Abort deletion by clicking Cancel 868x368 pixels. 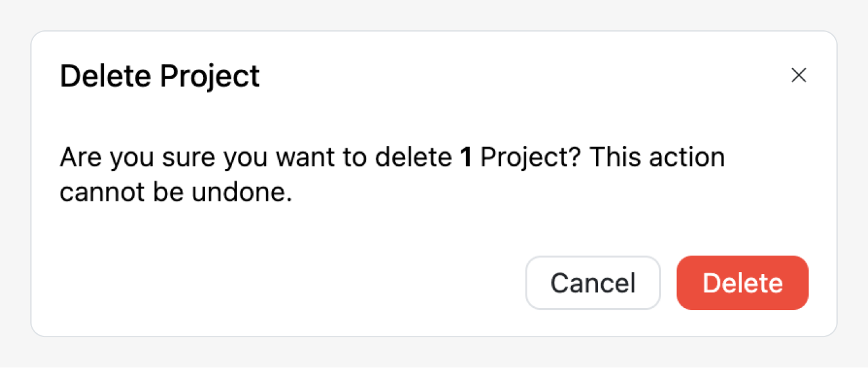(592, 283)
